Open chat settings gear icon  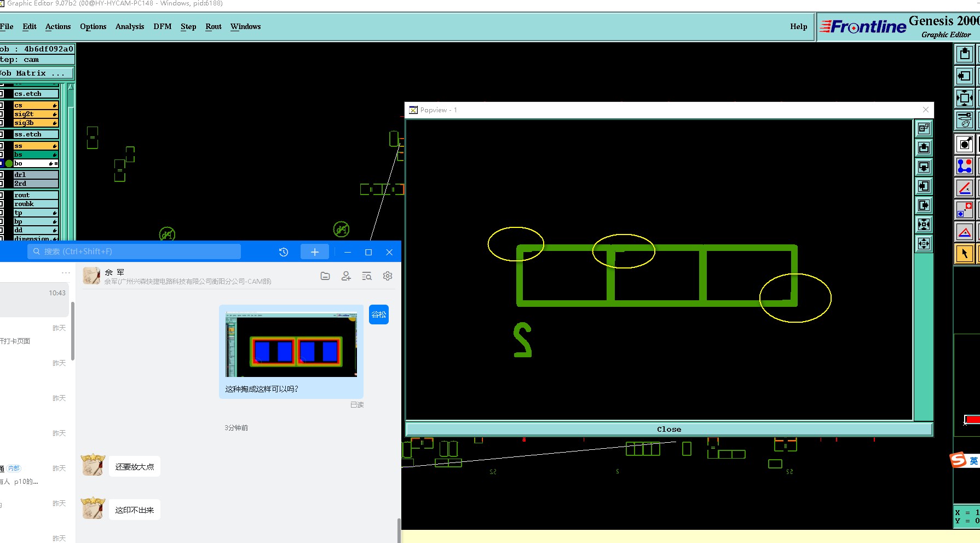(x=388, y=276)
